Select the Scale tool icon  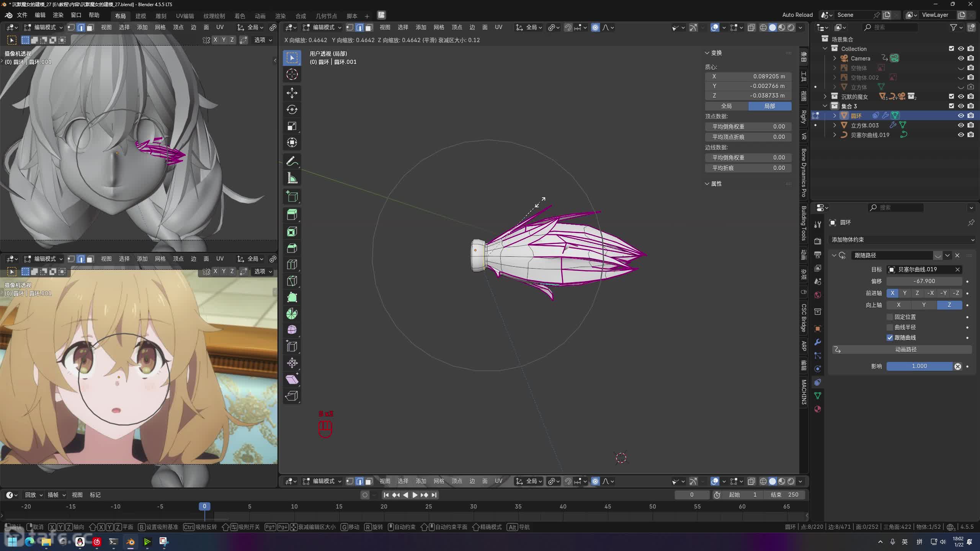[292, 126]
